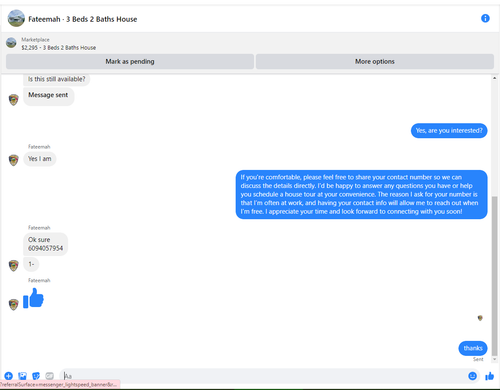Open the emoji picker in the message box
This screenshot has height=390, width=500.
coord(472,376)
